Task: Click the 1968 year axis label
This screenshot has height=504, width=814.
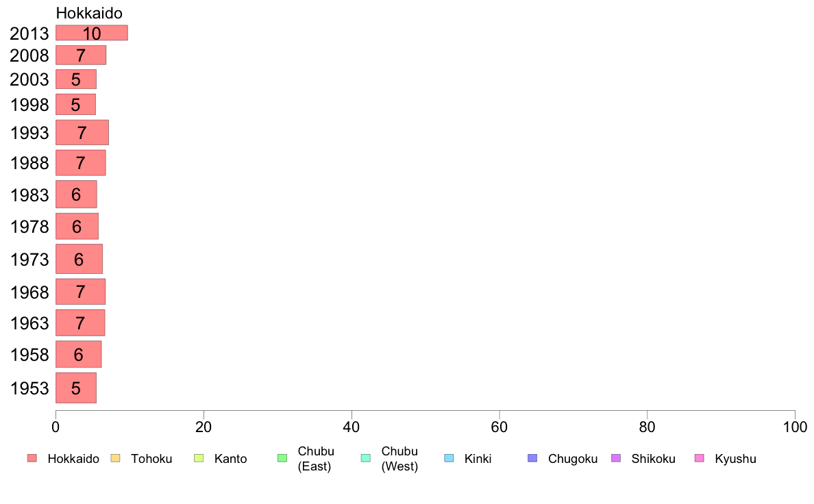Action: point(29,292)
